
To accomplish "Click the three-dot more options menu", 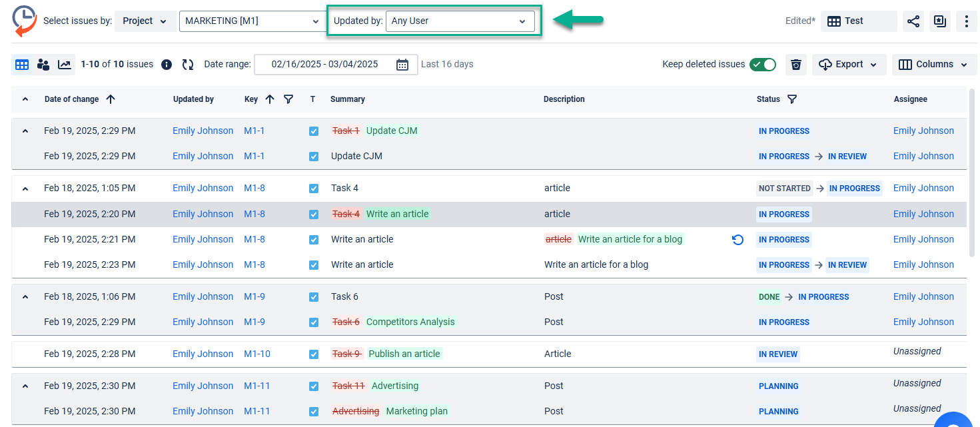I will tap(966, 21).
